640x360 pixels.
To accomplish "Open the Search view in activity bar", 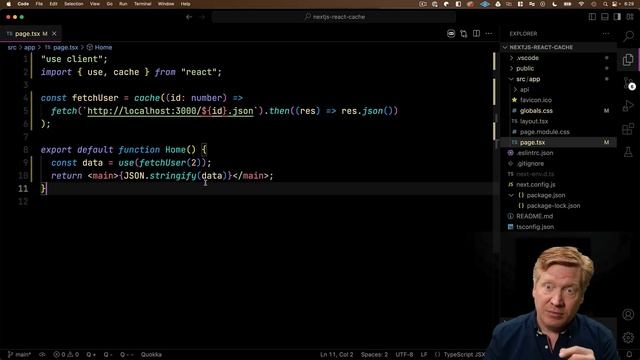I will [x=628, y=36].
